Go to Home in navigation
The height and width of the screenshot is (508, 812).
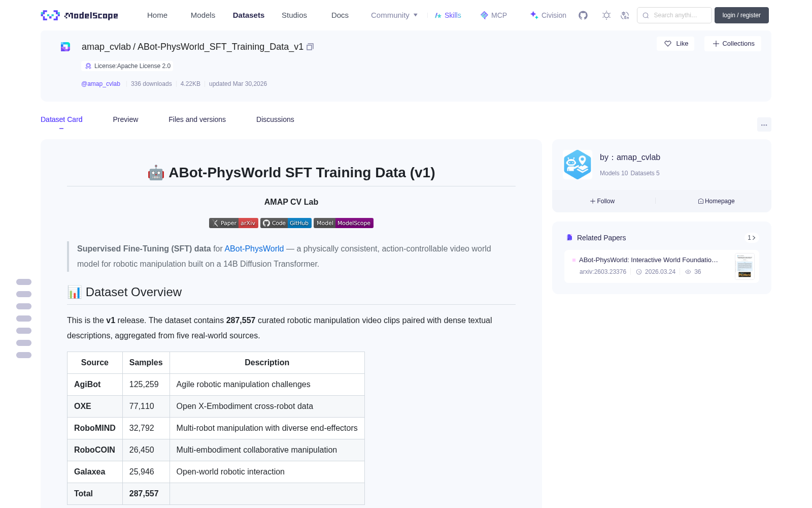[x=157, y=15]
